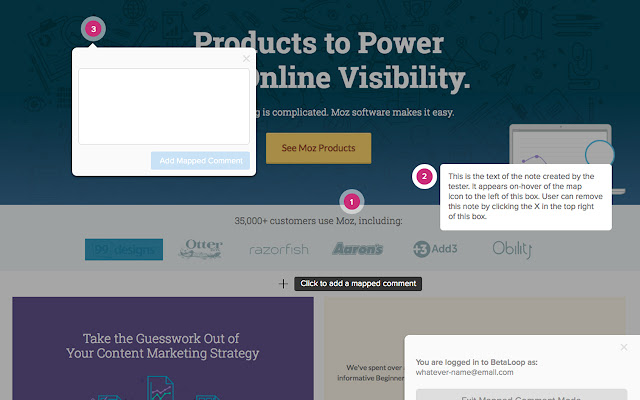The width and height of the screenshot is (640, 400).
Task: Click the whatever-name@email.com account text
Action: tap(464, 372)
